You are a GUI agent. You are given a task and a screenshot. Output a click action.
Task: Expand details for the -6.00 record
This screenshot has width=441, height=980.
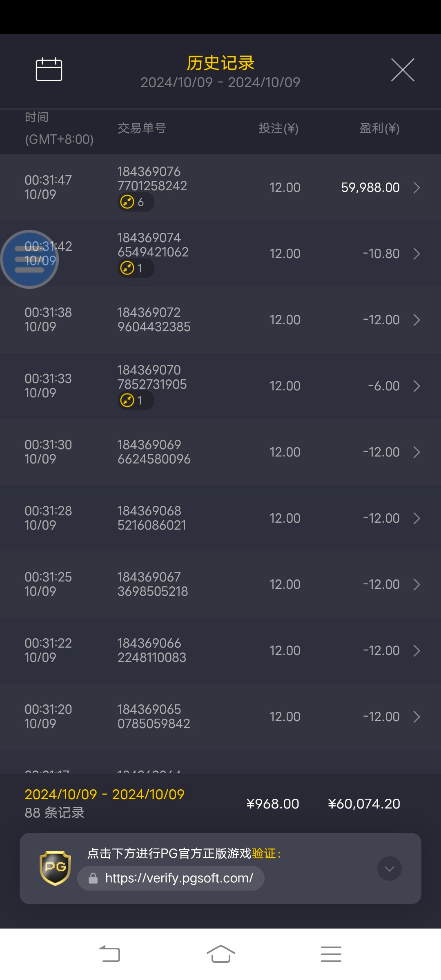(416, 386)
